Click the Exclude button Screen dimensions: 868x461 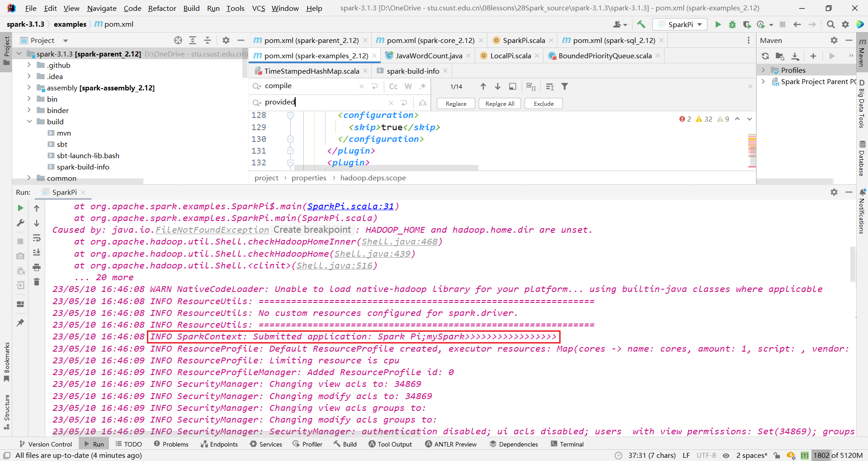(x=543, y=103)
